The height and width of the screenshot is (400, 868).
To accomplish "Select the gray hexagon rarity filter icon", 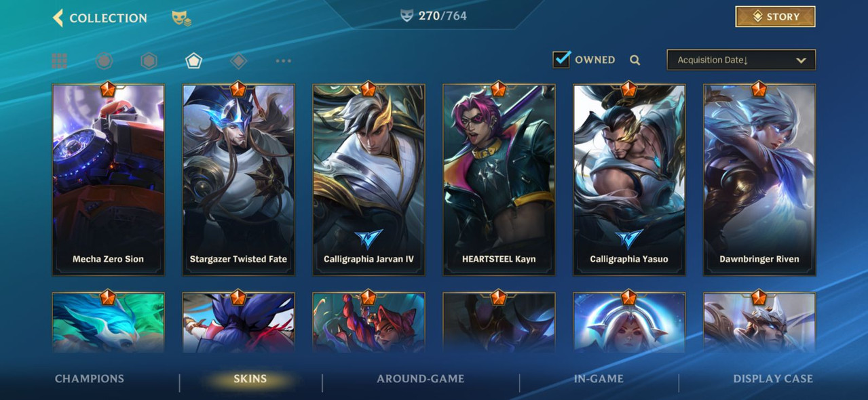I will click(149, 61).
